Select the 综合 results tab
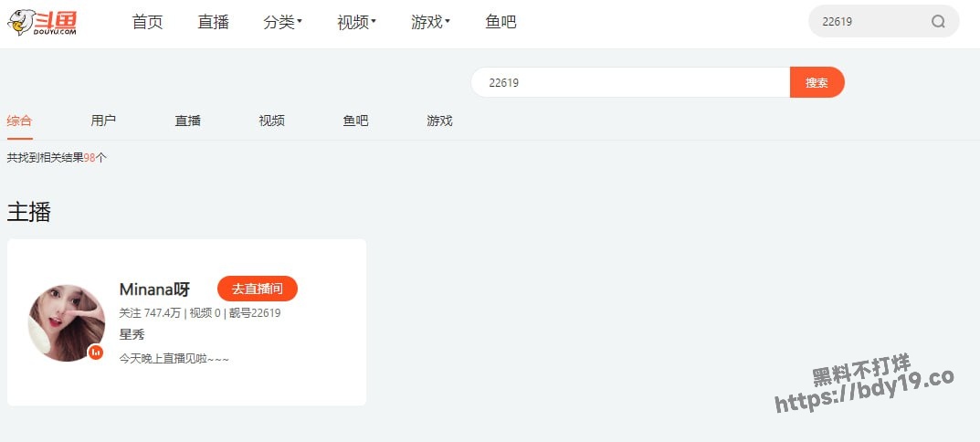Viewport: 980px width, 442px height. (x=19, y=121)
